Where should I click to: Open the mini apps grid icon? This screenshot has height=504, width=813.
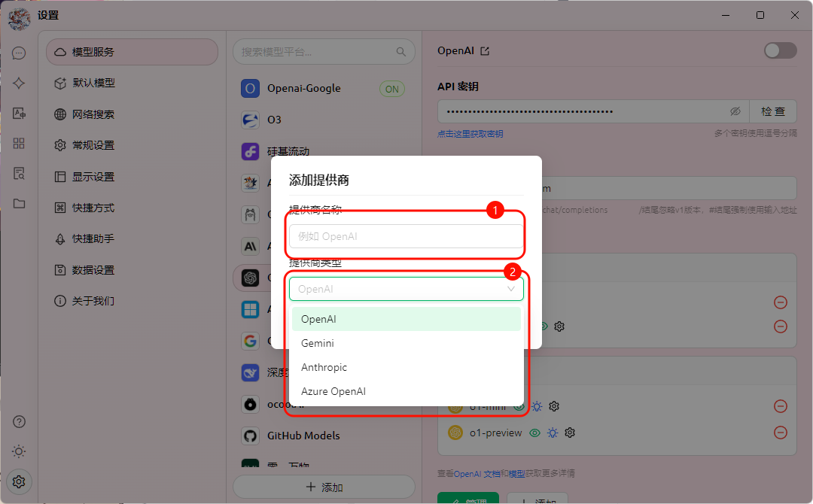20,144
